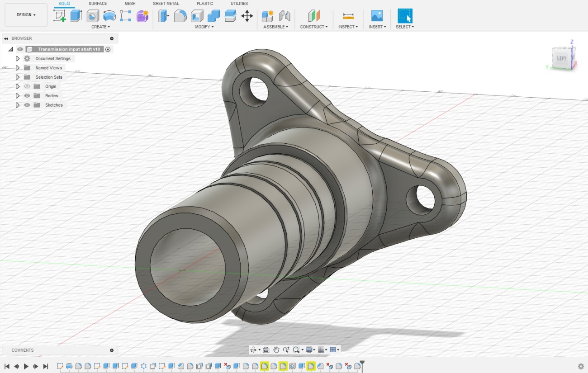Hide the Bodies folder with eye icon
The image size is (588, 373).
[27, 96]
